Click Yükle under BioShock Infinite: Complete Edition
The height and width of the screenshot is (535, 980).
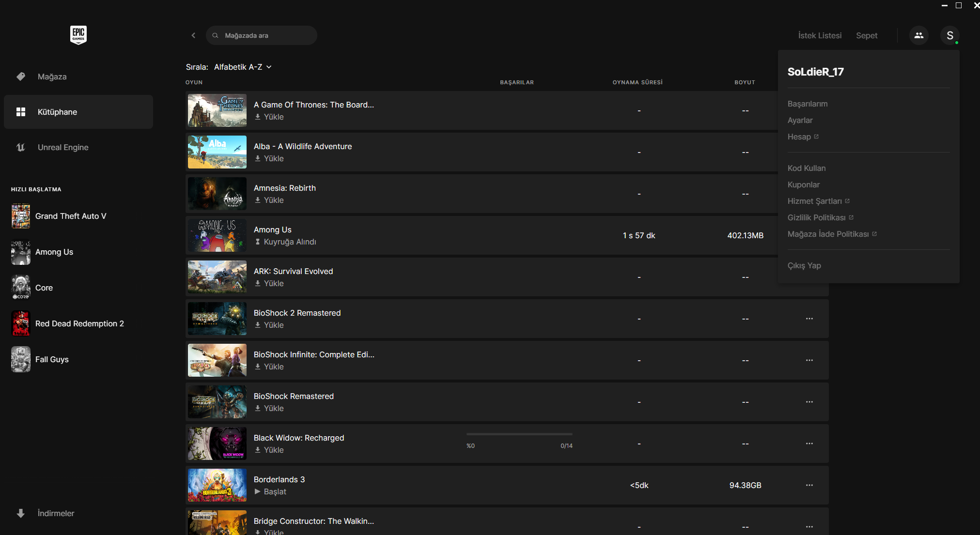coord(269,367)
